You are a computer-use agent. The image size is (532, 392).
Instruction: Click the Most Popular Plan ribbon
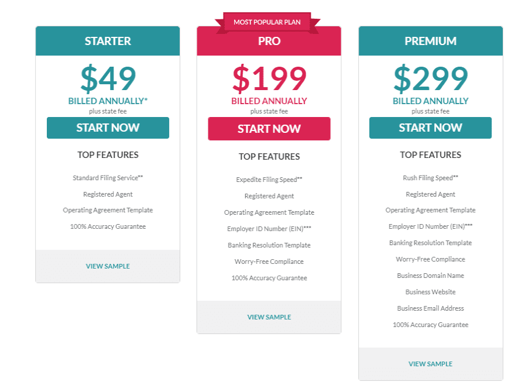269,22
